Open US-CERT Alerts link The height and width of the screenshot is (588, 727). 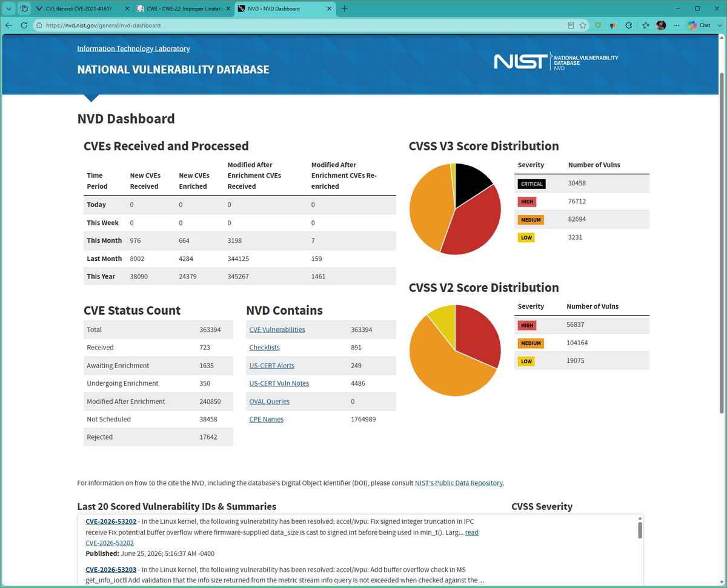[x=271, y=366]
